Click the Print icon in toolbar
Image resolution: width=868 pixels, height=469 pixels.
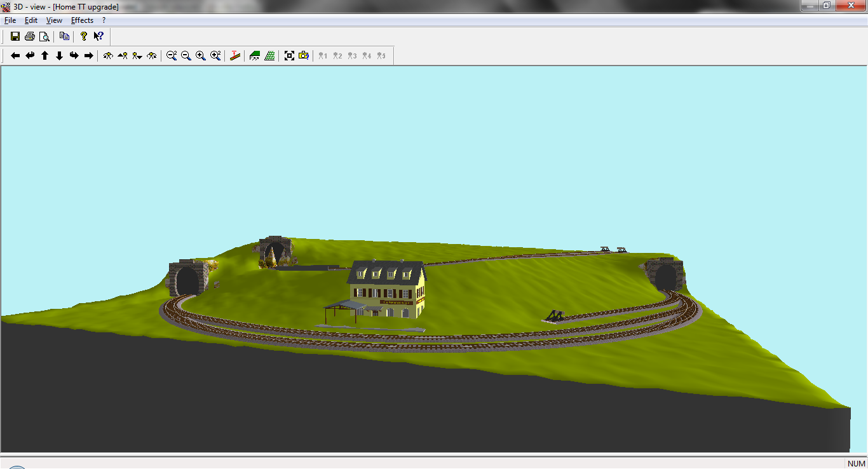(x=29, y=36)
